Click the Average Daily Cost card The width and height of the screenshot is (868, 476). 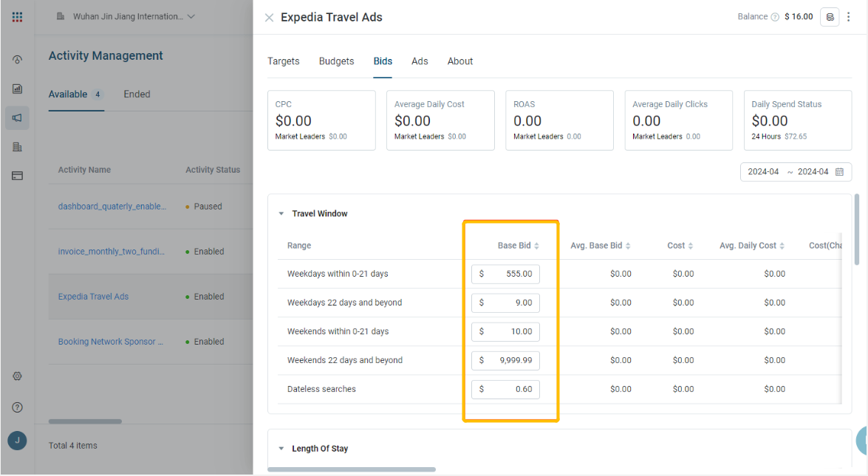(440, 120)
